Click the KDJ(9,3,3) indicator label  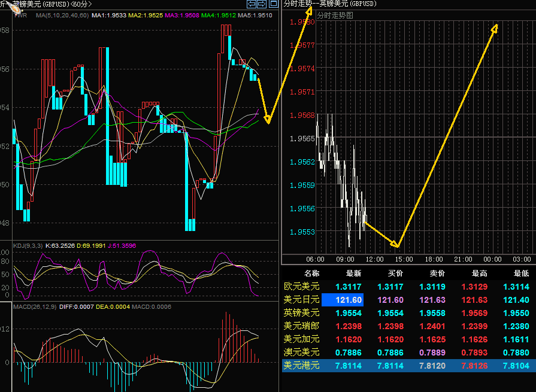(x=28, y=245)
